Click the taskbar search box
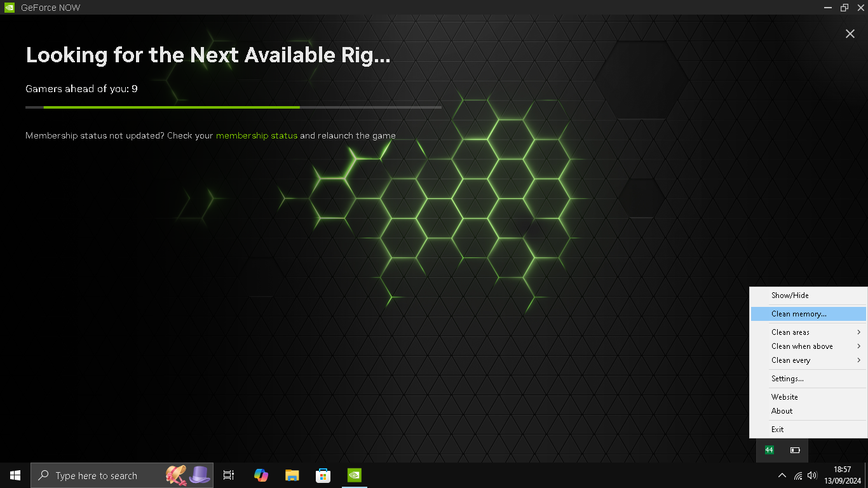This screenshot has width=868, height=488. tap(122, 475)
